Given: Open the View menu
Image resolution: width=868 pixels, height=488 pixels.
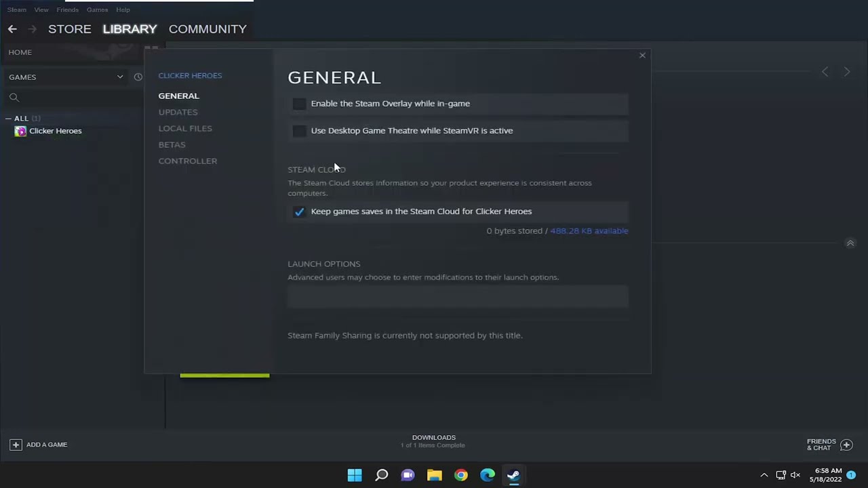Looking at the screenshot, I should click(x=41, y=9).
